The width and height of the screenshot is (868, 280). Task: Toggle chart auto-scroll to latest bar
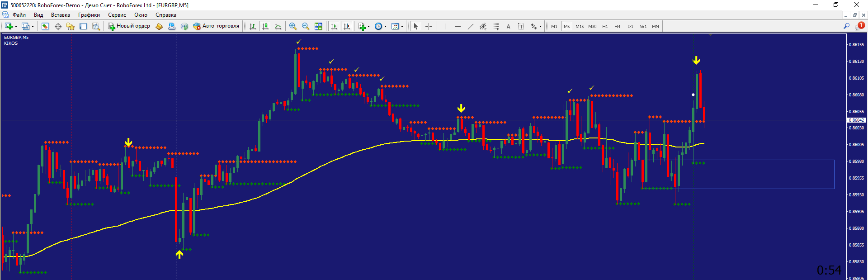click(x=334, y=26)
